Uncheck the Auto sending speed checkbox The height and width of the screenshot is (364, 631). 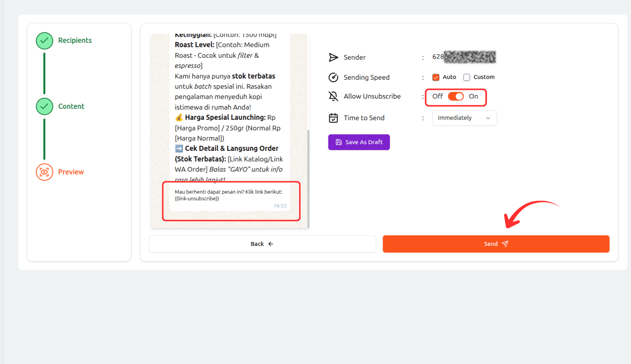tap(436, 77)
